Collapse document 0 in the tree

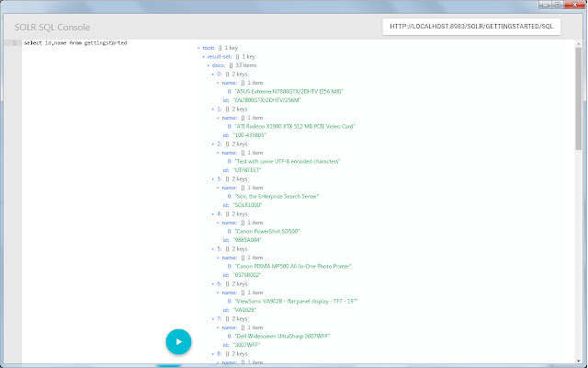click(x=212, y=75)
